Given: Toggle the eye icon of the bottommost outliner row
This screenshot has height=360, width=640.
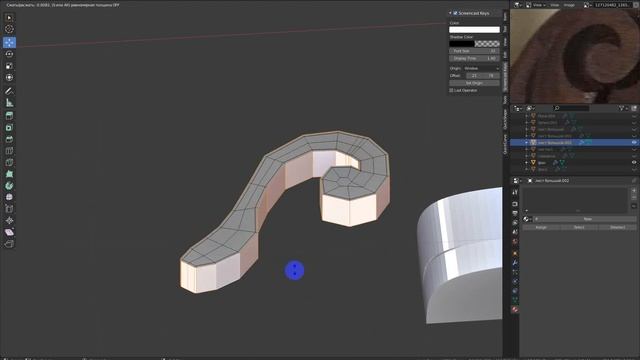Looking at the screenshot, I should [x=634, y=169].
